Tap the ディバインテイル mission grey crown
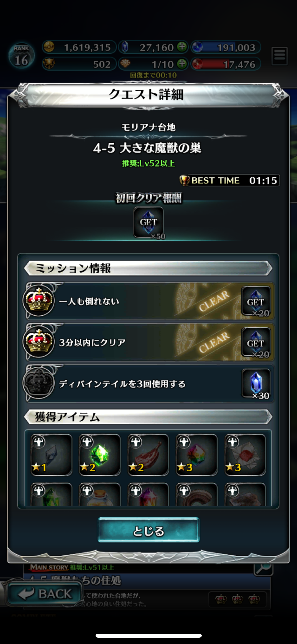Screen dimensions: 297x644 point(39,383)
